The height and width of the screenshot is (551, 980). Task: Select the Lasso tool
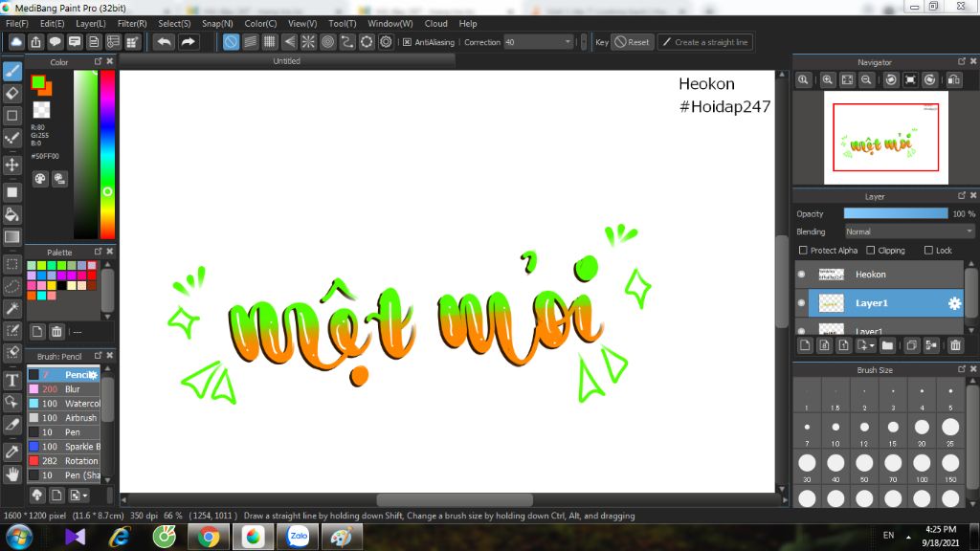(11, 286)
